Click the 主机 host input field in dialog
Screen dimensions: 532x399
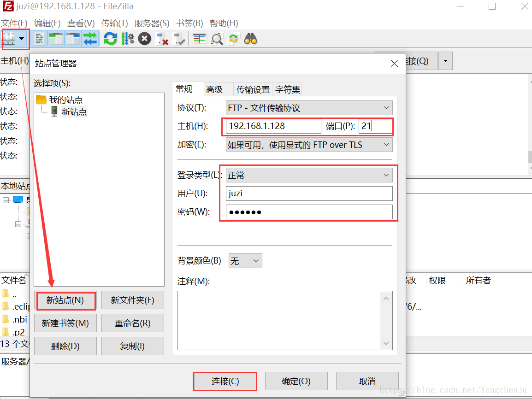[273, 126]
